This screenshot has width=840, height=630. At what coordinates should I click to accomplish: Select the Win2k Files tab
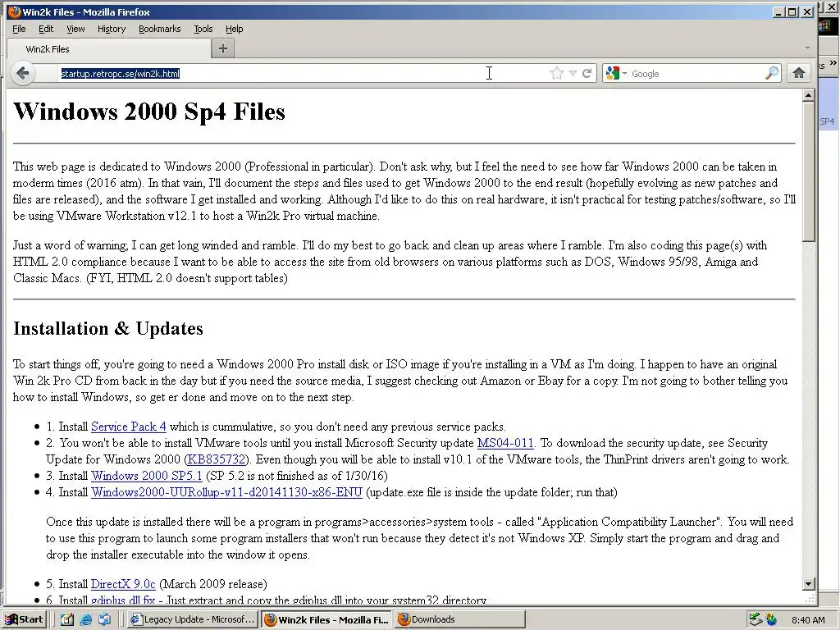coord(109,48)
